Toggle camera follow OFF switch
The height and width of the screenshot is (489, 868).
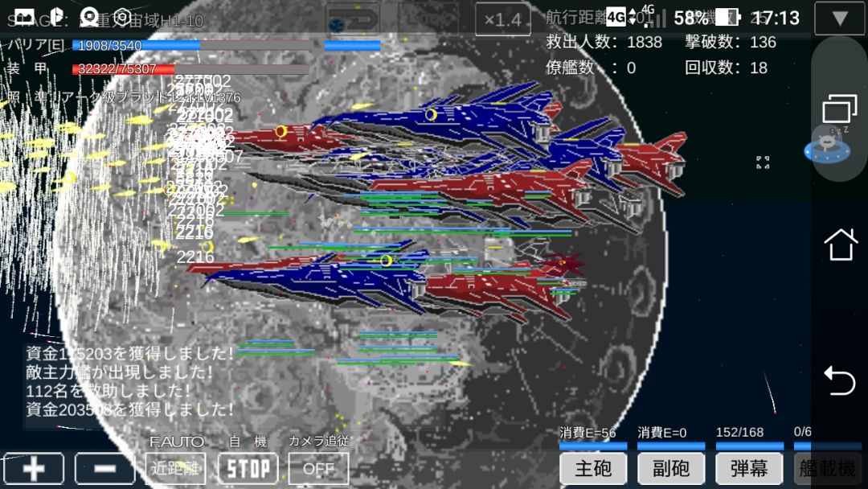point(318,469)
